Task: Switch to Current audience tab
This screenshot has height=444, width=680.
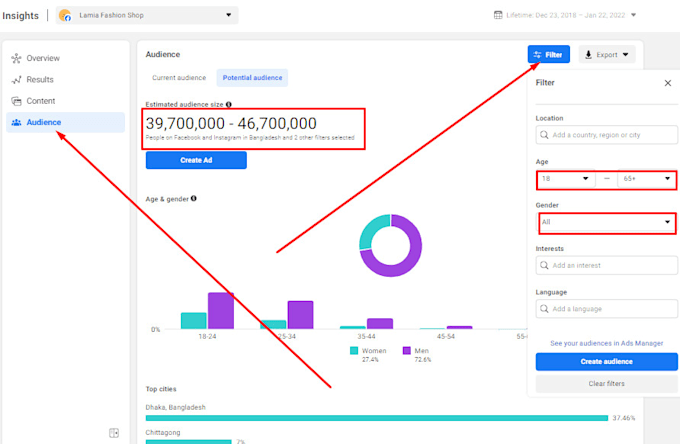Action: [179, 78]
